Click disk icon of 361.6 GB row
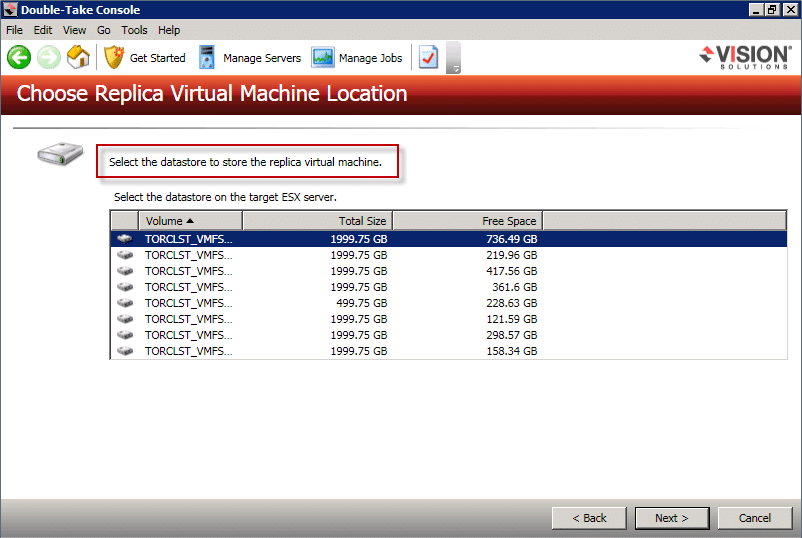Image resolution: width=802 pixels, height=538 pixels. click(x=125, y=287)
